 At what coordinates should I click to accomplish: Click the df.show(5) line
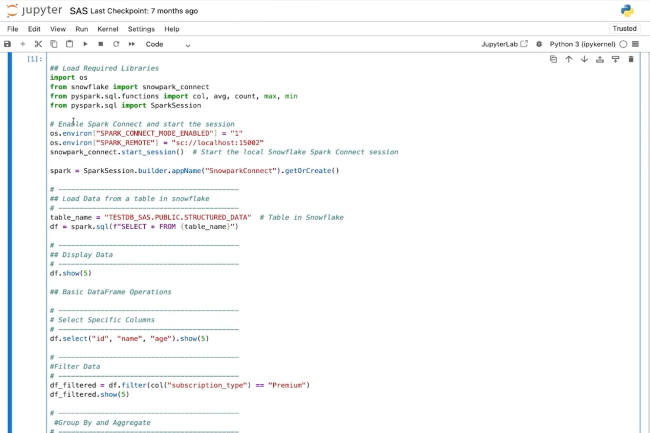point(70,273)
